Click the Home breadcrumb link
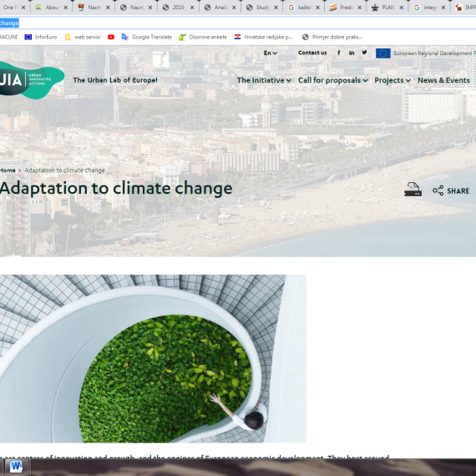This screenshot has width=476, height=476. tap(8, 170)
